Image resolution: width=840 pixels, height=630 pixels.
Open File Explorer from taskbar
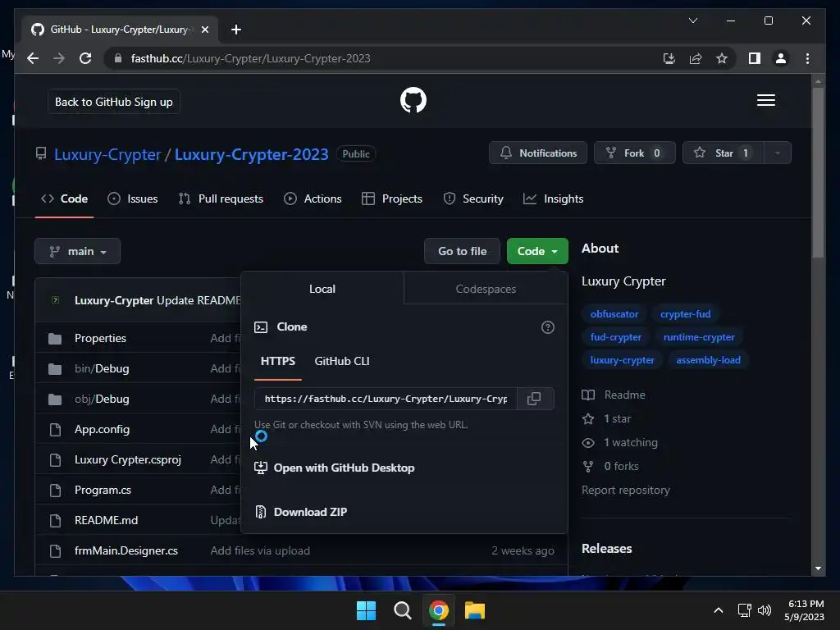click(x=475, y=610)
